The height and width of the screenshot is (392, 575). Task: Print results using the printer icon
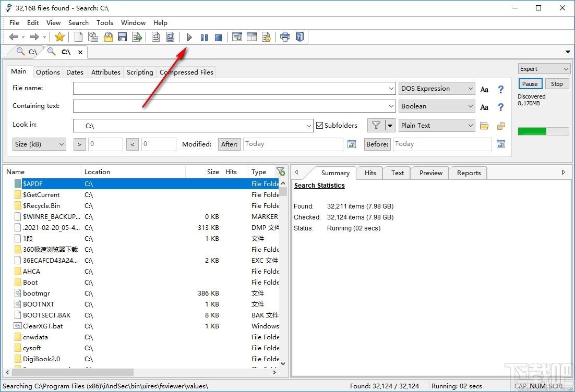(285, 37)
